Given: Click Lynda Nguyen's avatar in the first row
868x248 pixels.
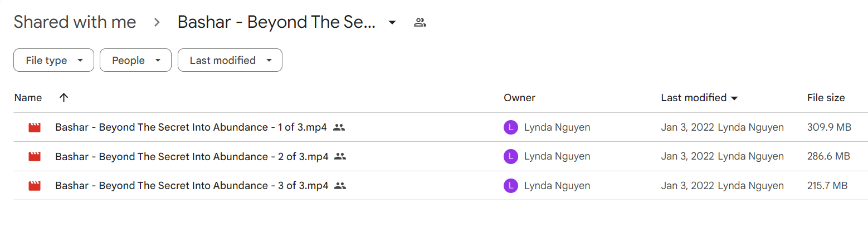Looking at the screenshot, I should [x=510, y=127].
